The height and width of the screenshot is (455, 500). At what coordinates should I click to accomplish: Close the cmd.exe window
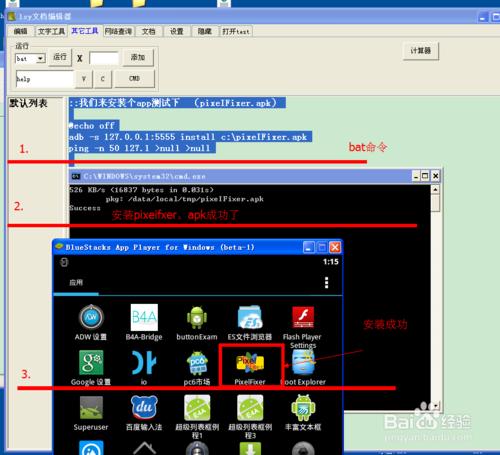click(x=435, y=176)
